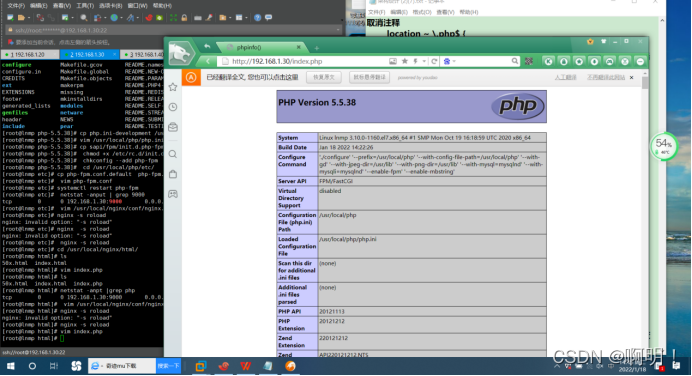The height and width of the screenshot is (376, 692).
Task: Click the disconnect icon in Xshell toolbar
Action: [x=40, y=18]
